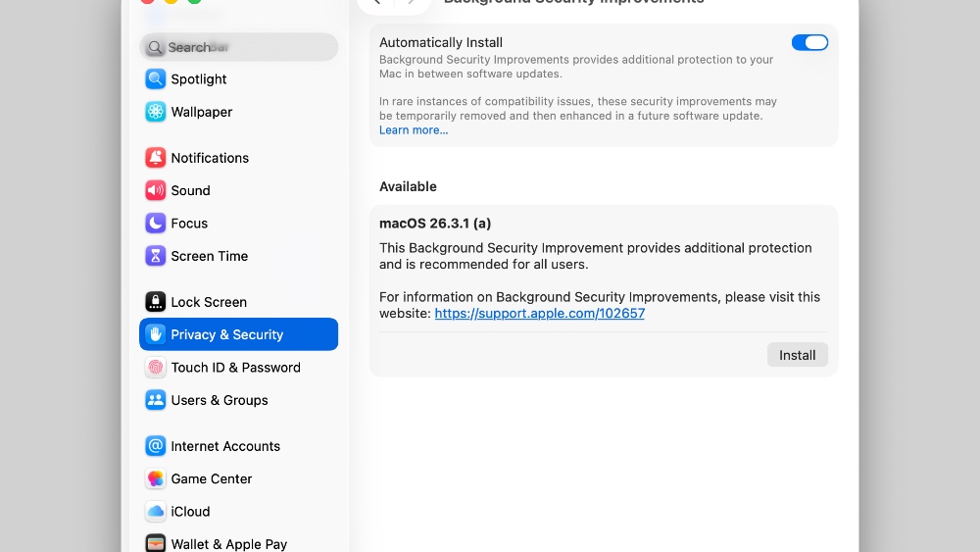Open the Internet Accounts pane
The width and height of the screenshot is (980, 552).
[224, 446]
